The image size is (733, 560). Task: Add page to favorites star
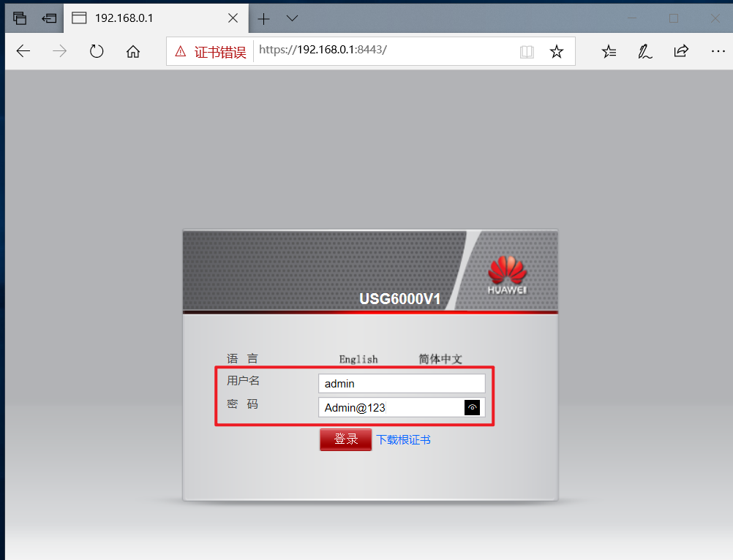556,51
